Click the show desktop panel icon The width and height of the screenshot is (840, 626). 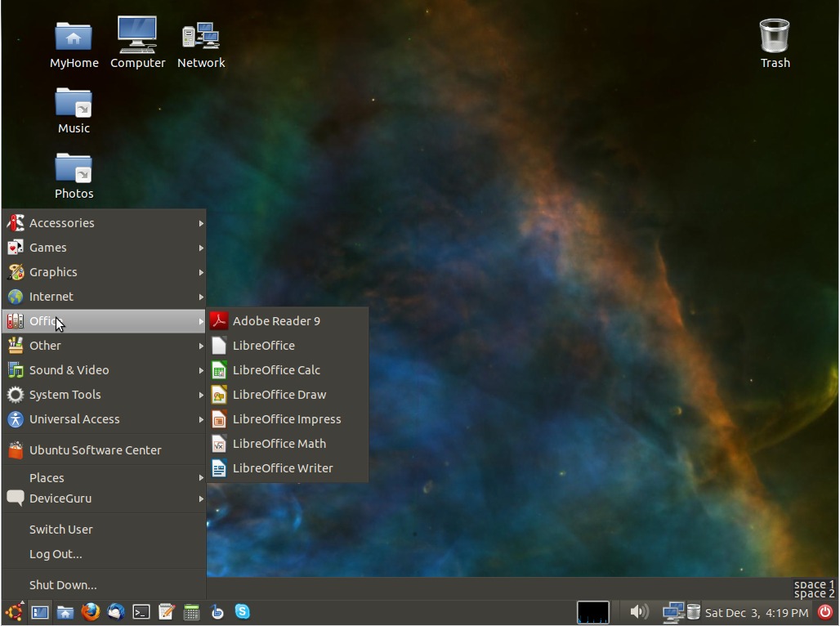point(40,612)
